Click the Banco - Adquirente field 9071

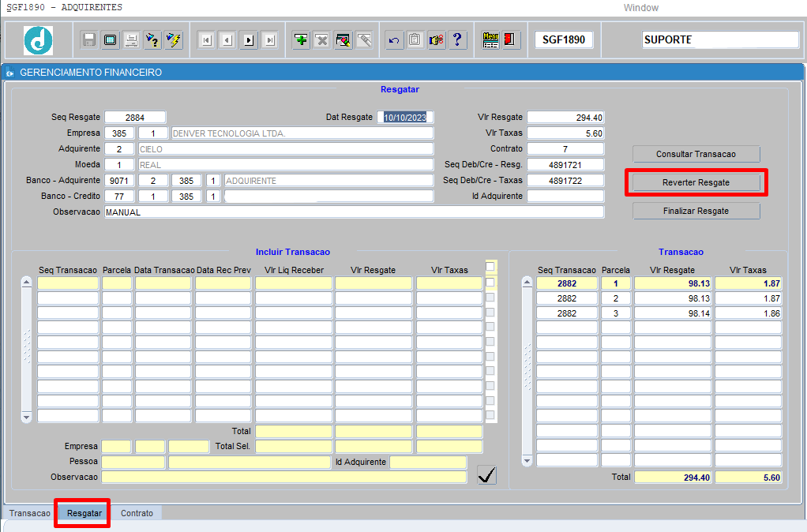click(119, 181)
